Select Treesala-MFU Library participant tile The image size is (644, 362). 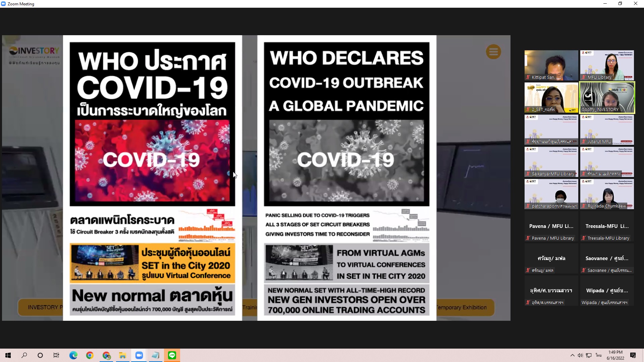tap(607, 226)
